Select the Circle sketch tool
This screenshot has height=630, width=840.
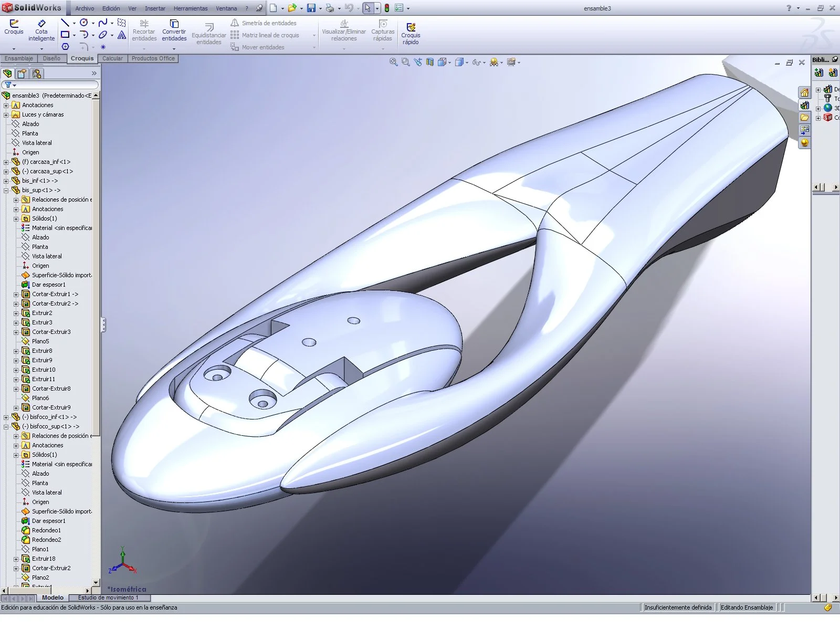click(x=83, y=23)
